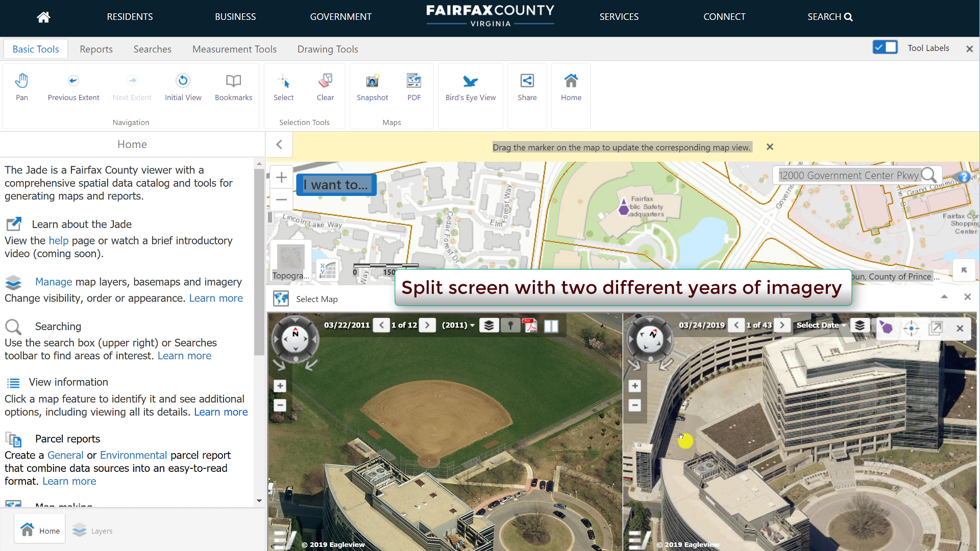Viewport: 980px width, 551px height.
Task: Switch to Basic Tools tab
Action: click(x=36, y=49)
